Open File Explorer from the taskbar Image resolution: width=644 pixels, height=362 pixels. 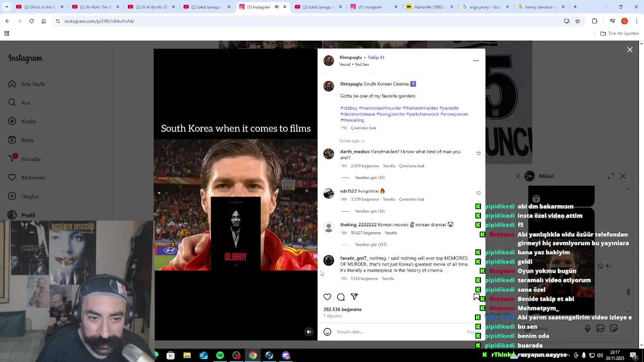[x=187, y=355]
